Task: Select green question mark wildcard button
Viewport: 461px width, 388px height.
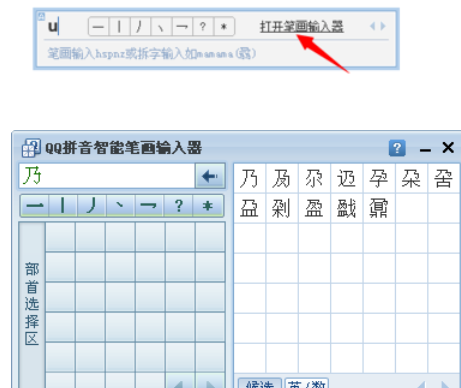Action: coord(179,206)
